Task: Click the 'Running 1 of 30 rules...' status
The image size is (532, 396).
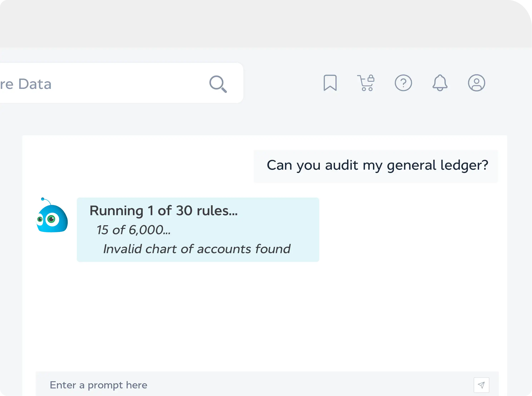Action: coord(163,211)
